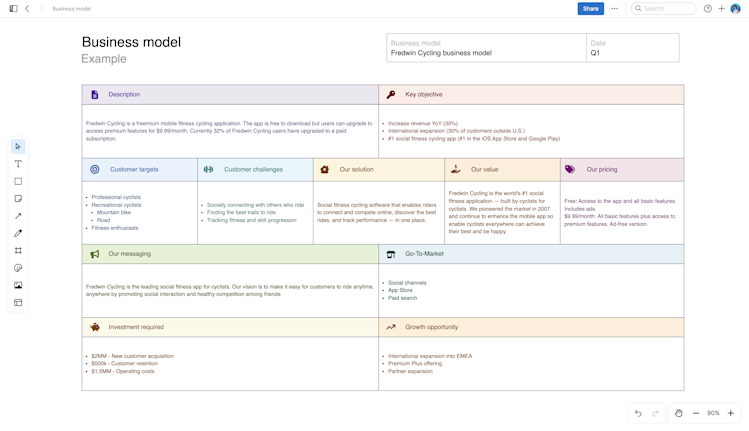Click the Our value header label
The height and width of the screenshot is (431, 749).
[484, 170]
